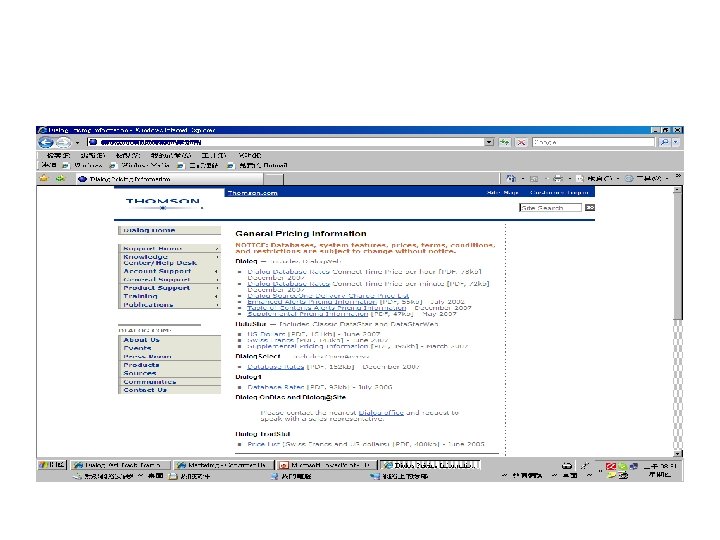
Task: Open Support Home in sidebar
Action: coord(169,248)
